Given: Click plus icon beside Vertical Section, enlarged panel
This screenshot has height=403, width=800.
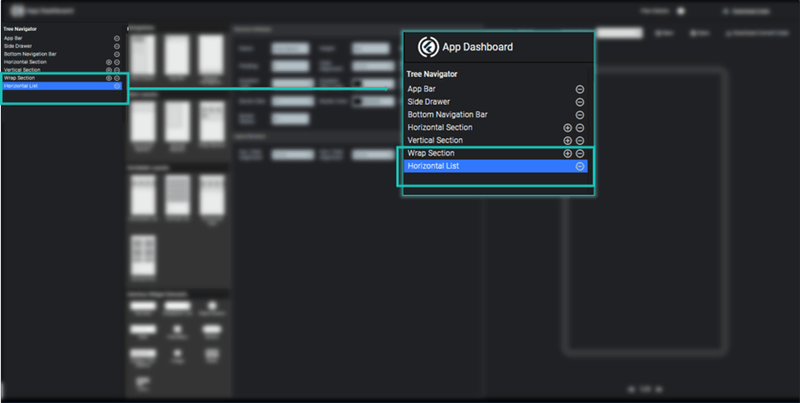Looking at the screenshot, I should (x=567, y=141).
